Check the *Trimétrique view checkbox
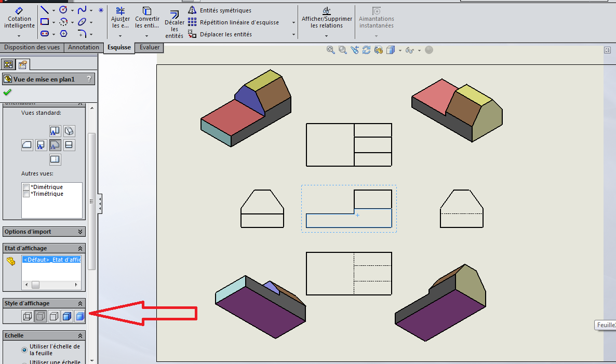This screenshot has width=616, height=364. pyautogui.click(x=26, y=194)
